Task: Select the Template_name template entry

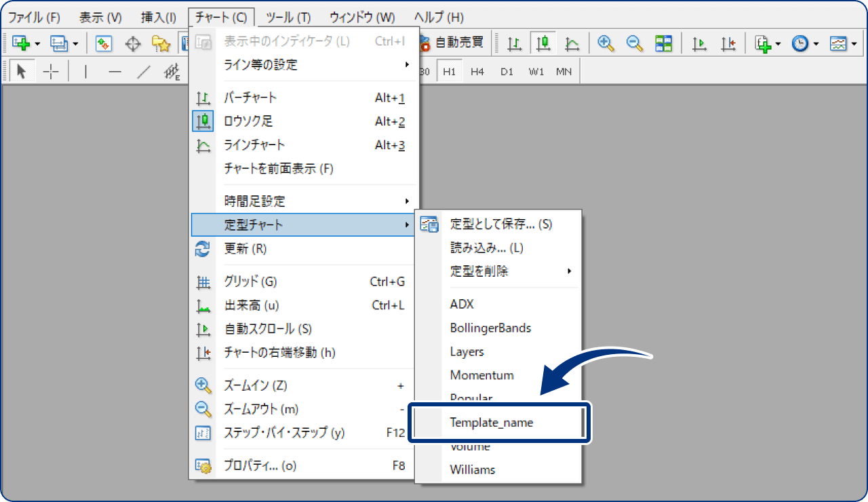Action: tap(492, 423)
